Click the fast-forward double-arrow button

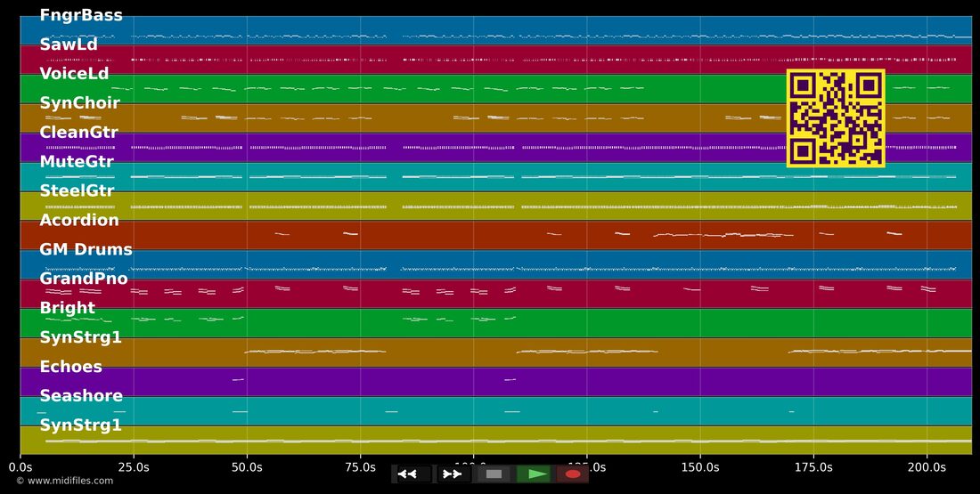tap(453, 474)
